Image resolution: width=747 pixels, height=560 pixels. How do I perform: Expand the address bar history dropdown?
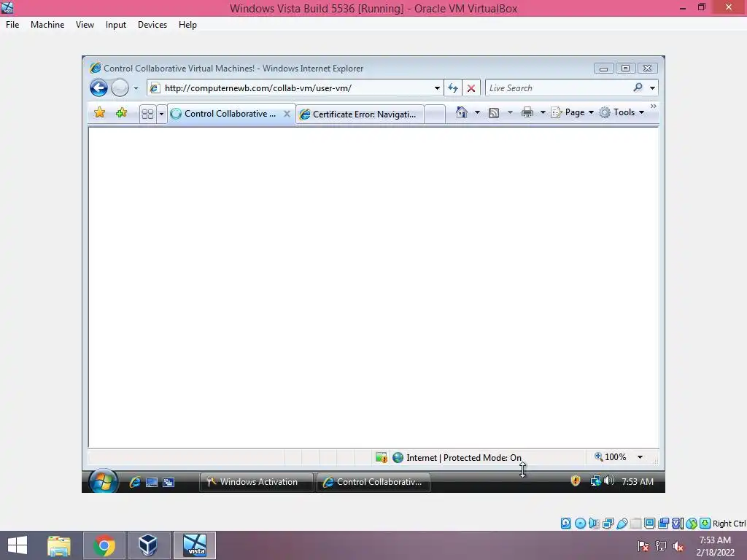click(x=437, y=88)
